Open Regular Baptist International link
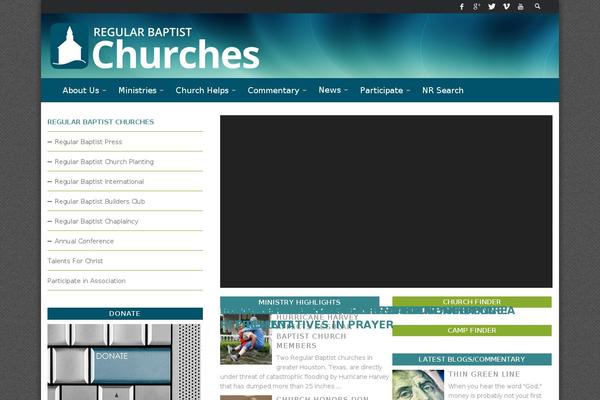Image resolution: width=600 pixels, height=400 pixels. [99, 181]
